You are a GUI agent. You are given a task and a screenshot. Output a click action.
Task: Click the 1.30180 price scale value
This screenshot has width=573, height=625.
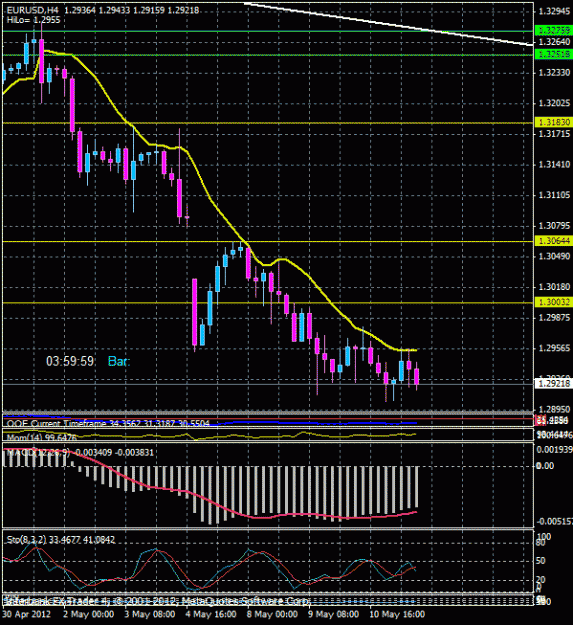(554, 287)
